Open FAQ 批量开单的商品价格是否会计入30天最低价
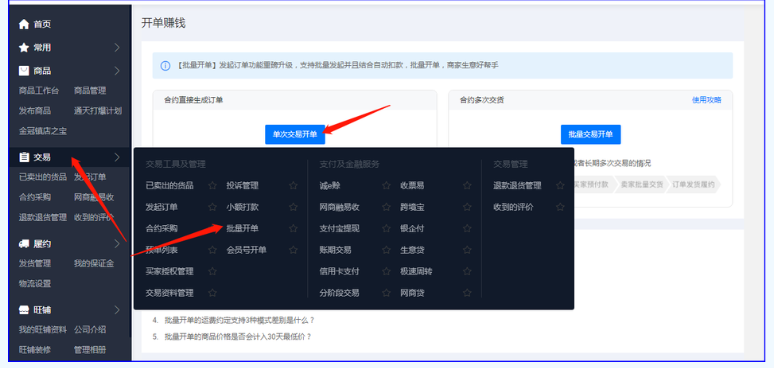 (x=238, y=337)
